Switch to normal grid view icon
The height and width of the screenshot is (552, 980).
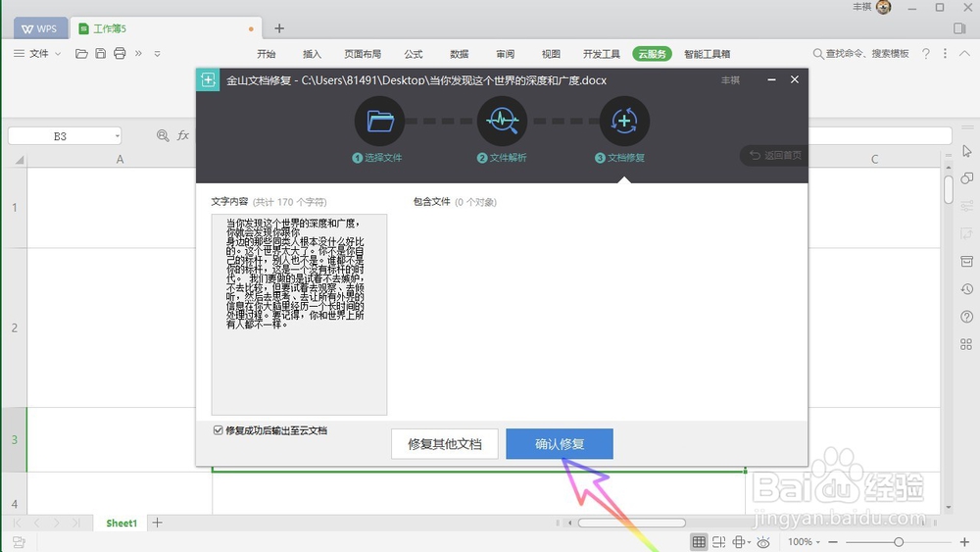(x=699, y=542)
